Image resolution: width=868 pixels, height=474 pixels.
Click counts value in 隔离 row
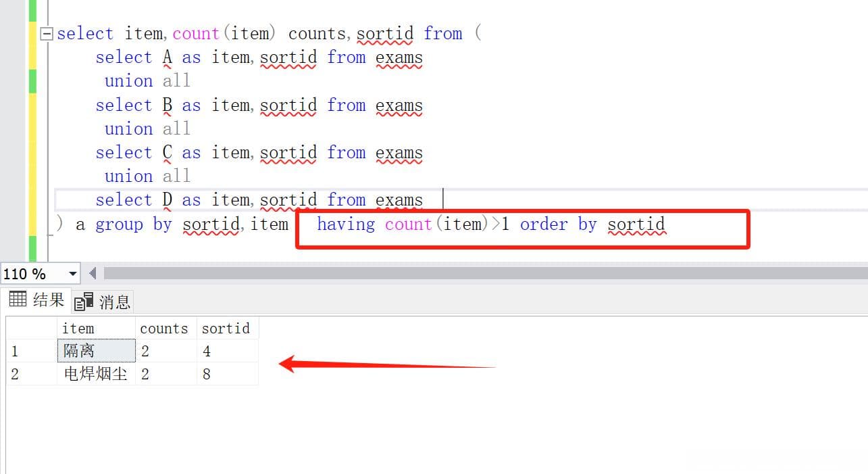pos(165,351)
